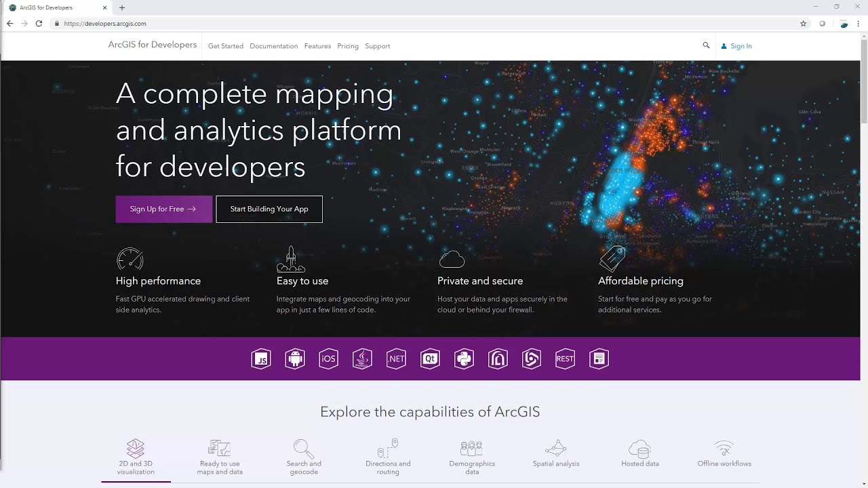Select the Demographics data tab
The width and height of the screenshot is (868, 488).
pyautogui.click(x=472, y=457)
